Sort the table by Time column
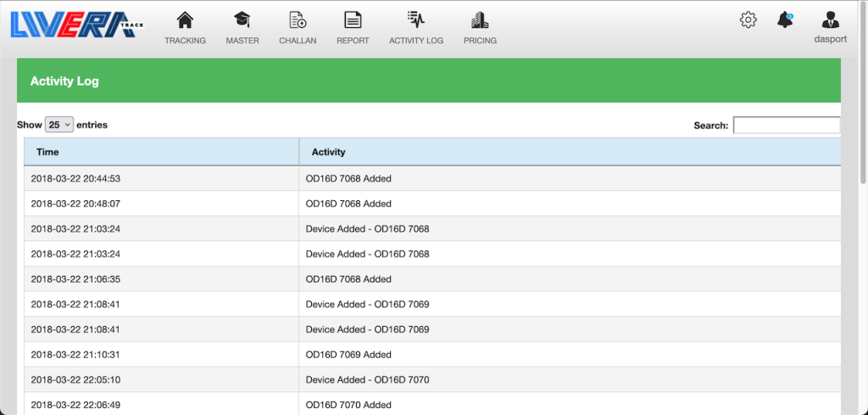 tap(161, 152)
